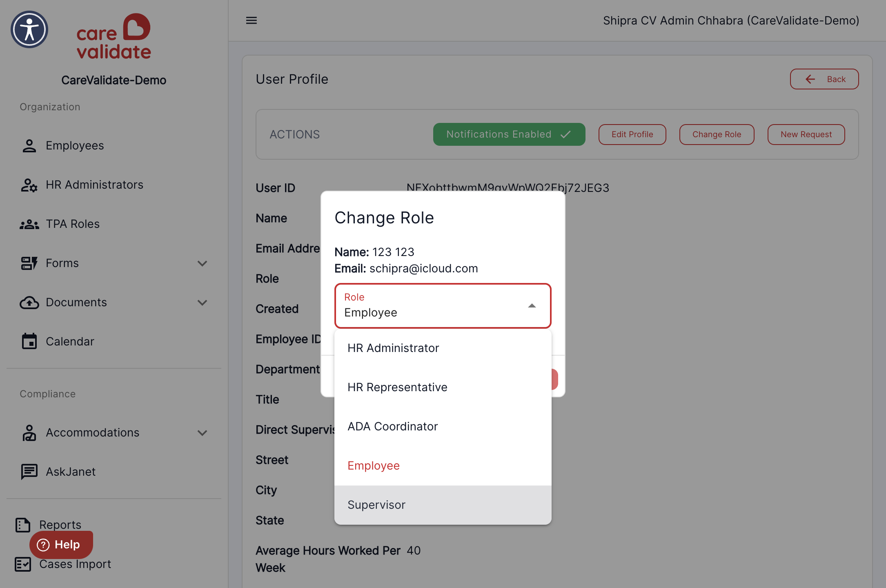This screenshot has height=588, width=886.
Task: Click the CareValidate logo
Action: (x=114, y=36)
